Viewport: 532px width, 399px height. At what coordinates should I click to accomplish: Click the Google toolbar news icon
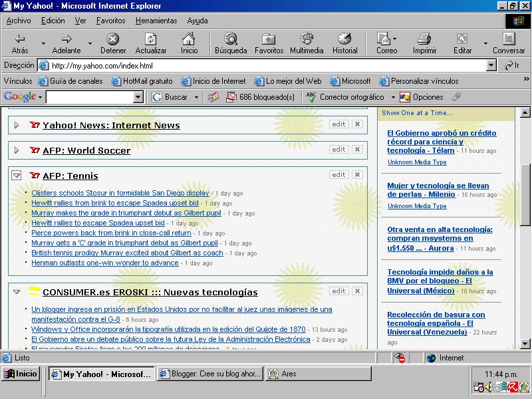tap(213, 97)
